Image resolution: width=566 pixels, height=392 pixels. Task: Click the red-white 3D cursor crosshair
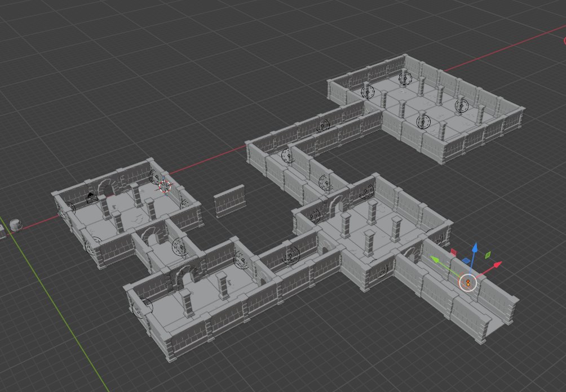pyautogui.click(x=165, y=186)
